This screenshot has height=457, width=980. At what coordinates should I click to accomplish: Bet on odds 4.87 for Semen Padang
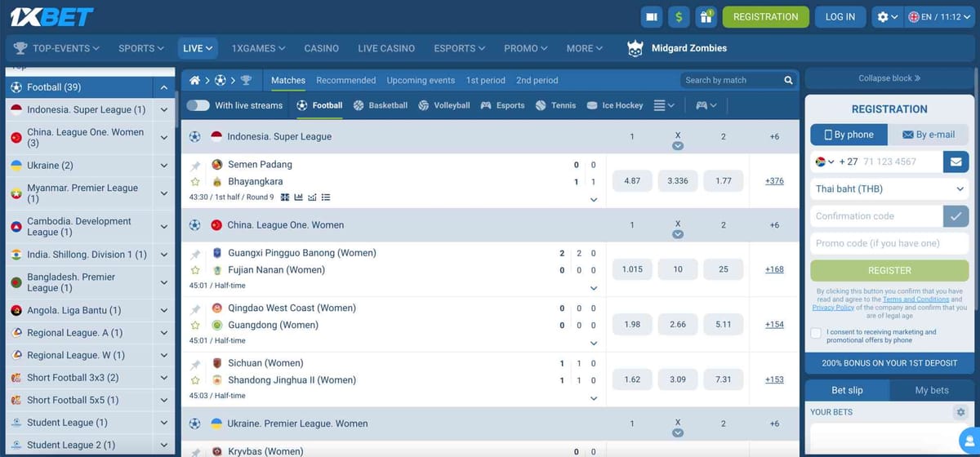[631, 181]
